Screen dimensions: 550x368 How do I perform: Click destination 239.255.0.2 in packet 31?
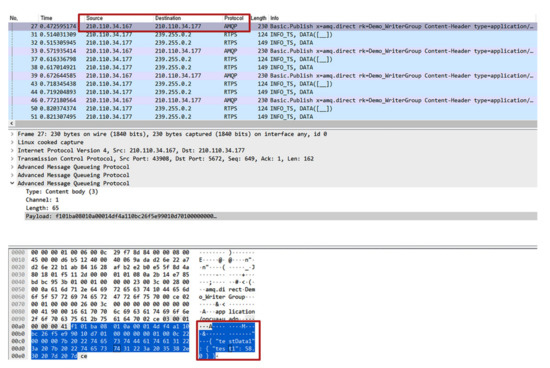tap(173, 34)
